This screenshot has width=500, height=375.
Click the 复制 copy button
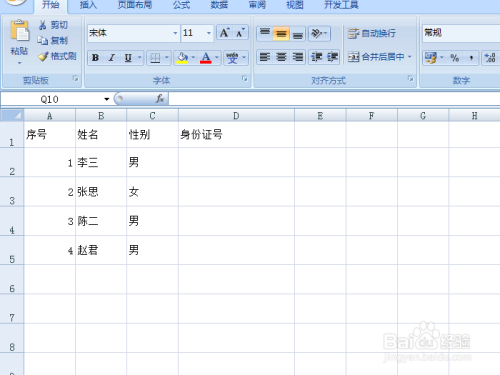click(x=53, y=40)
